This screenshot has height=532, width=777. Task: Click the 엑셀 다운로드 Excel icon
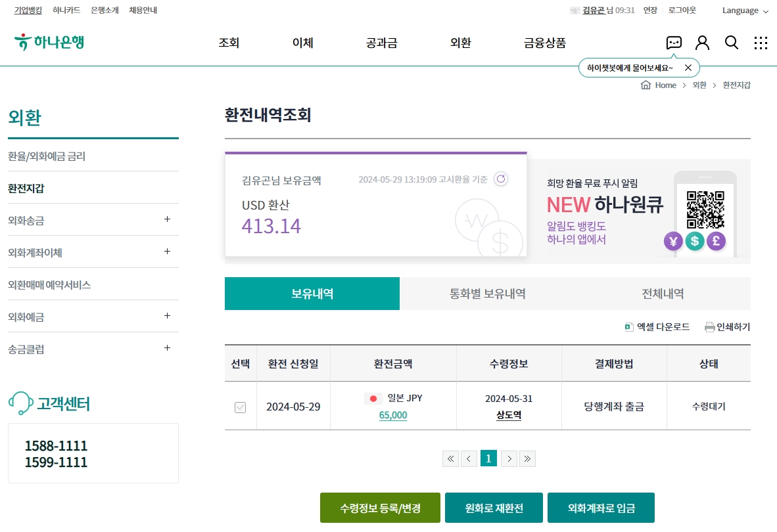coord(628,326)
